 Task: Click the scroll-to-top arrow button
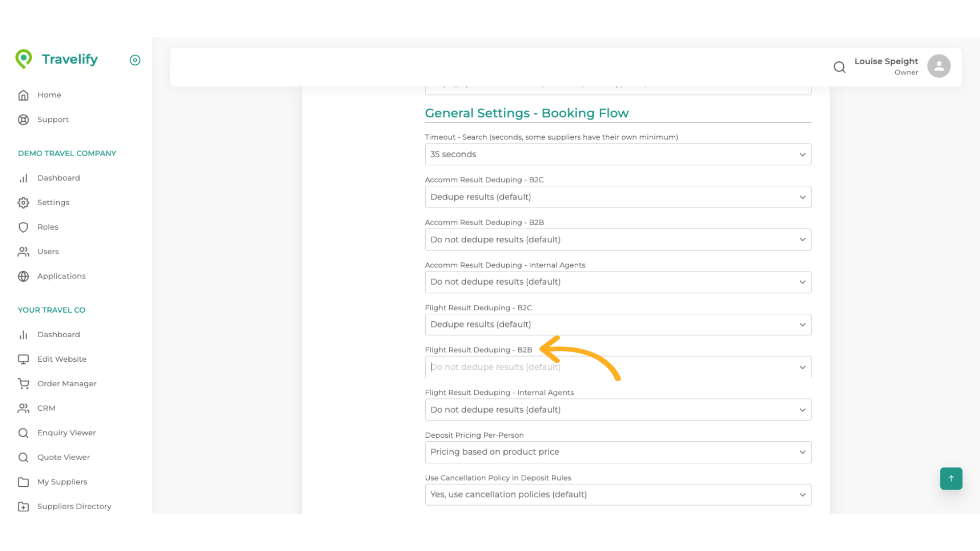[951, 479]
